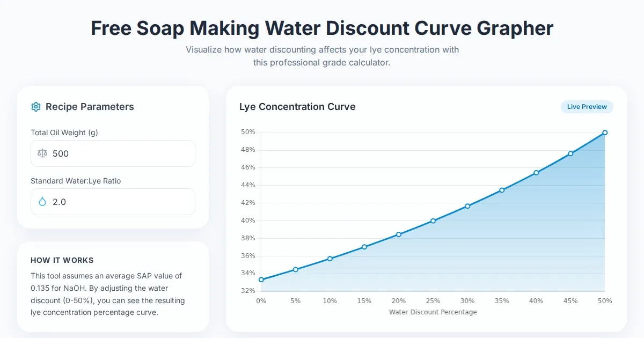Click the Lye Concentration Curve heading
The image size is (644, 338).
click(297, 107)
